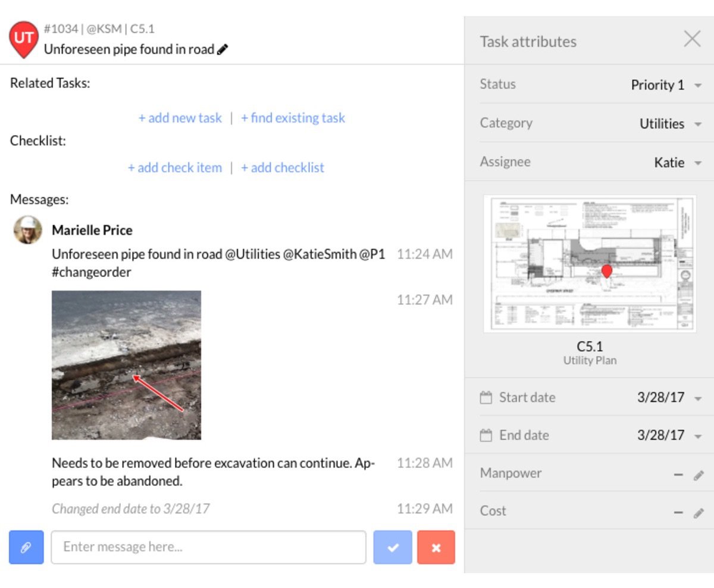Click the blue checkmark send button
Screen dimensions: 714x588
tap(393, 547)
